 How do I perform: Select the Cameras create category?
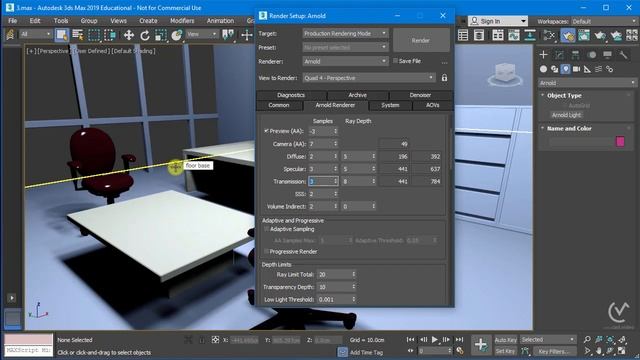576,69
